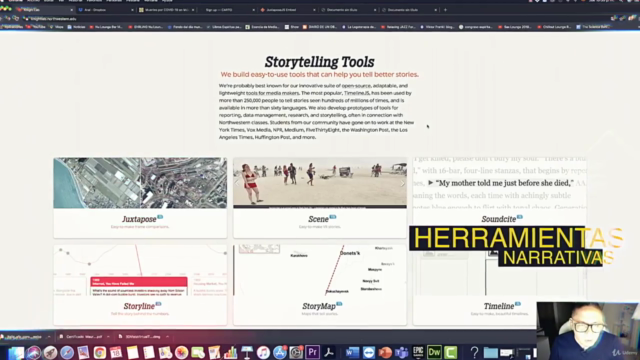
Task: Open the Scene tool link
Action: 318,219
